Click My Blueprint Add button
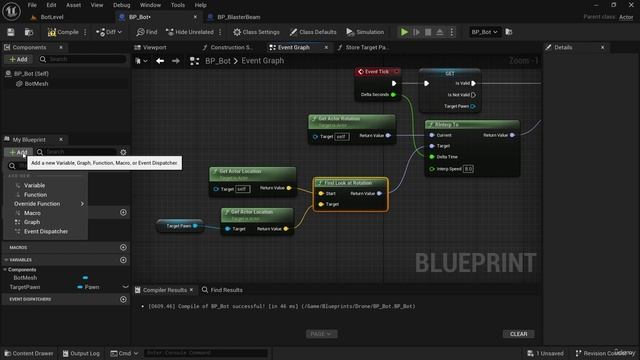Viewport: 640px width, 360px height. pos(18,152)
